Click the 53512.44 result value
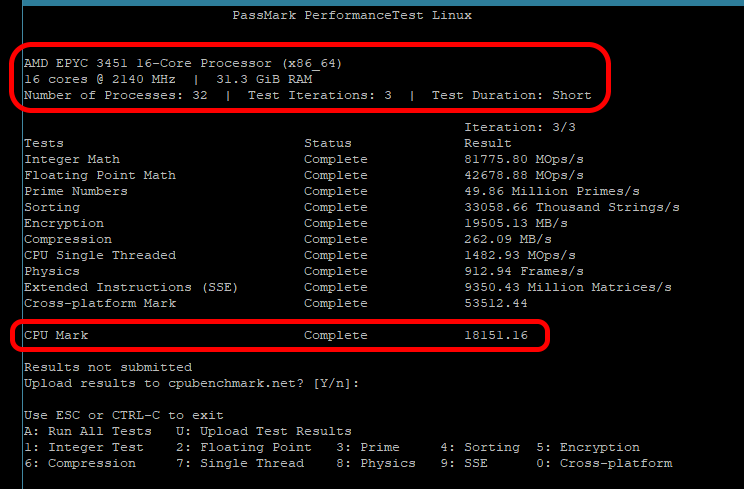Viewport: 744px width, 489px height. tap(496, 304)
